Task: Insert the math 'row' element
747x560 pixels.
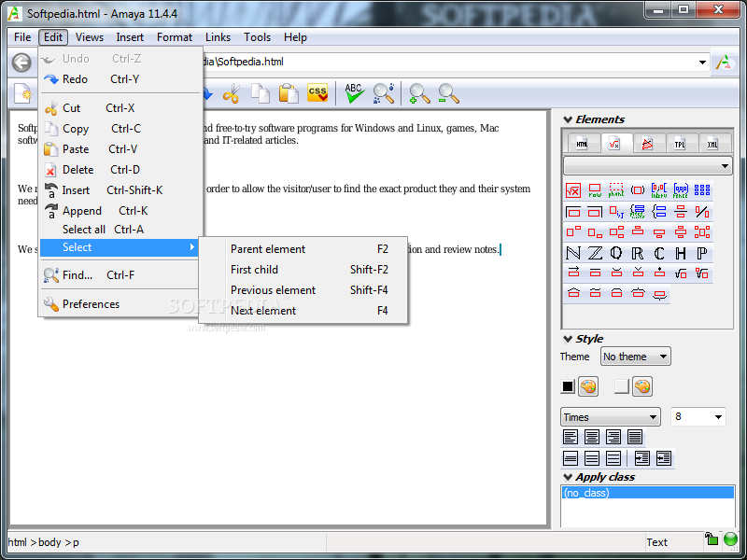Action: coord(595,190)
